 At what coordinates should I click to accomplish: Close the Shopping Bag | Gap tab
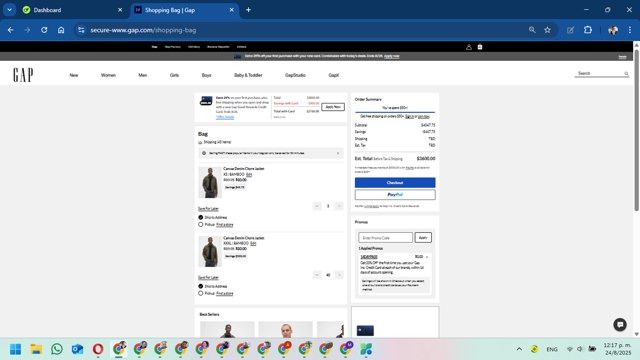pos(231,10)
